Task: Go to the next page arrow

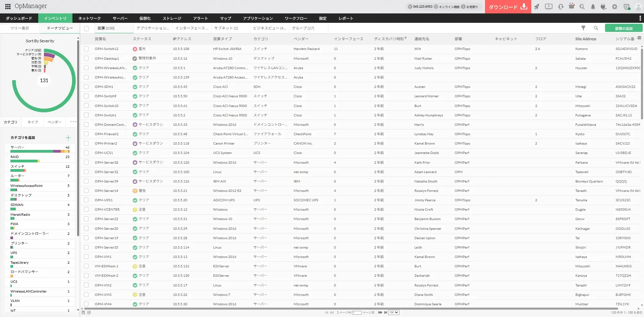Action: coord(380,312)
